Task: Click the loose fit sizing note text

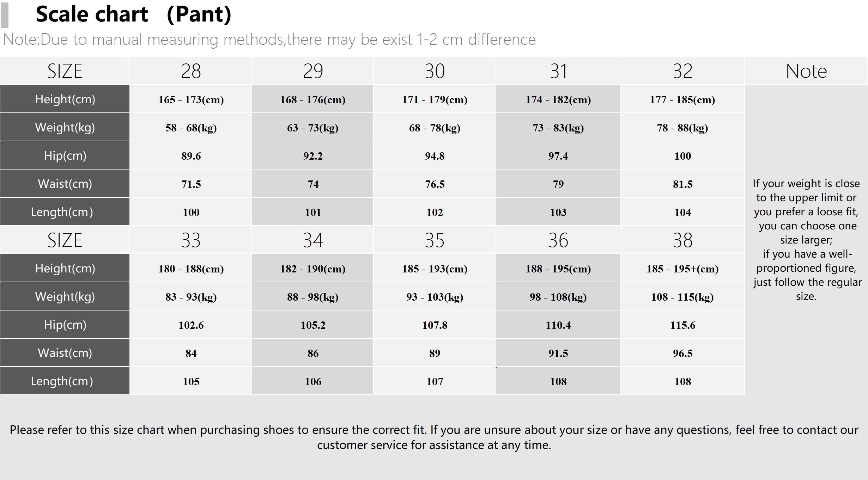Action: pos(806,240)
